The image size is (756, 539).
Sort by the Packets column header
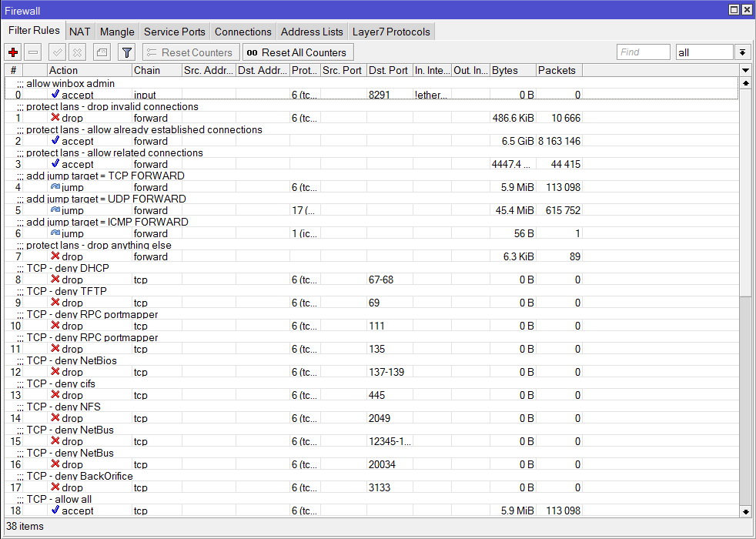(559, 70)
